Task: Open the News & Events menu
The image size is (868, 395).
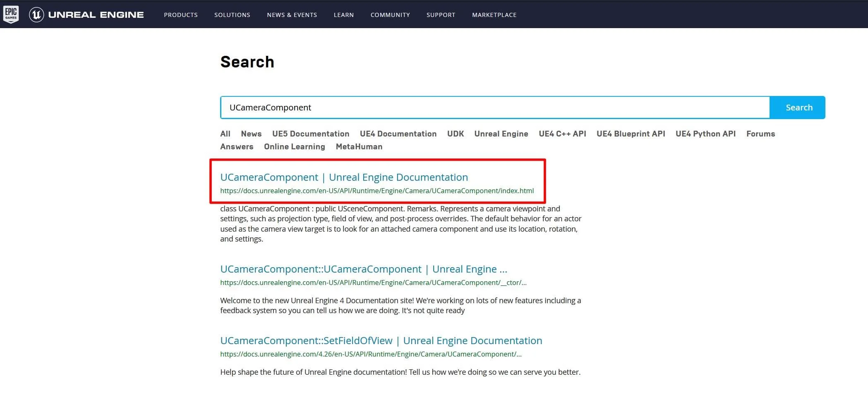Action: (x=292, y=15)
